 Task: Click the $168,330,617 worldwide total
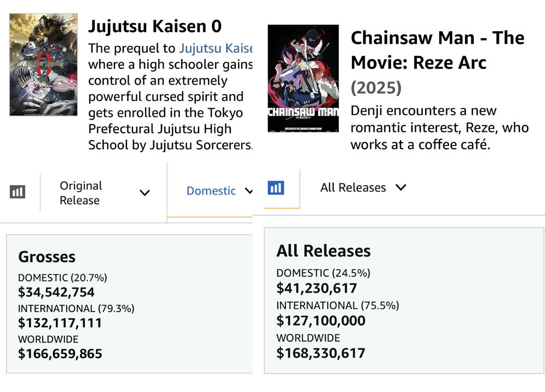click(321, 353)
